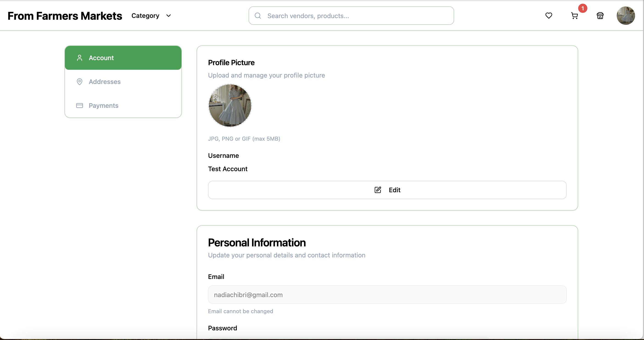Open the shopping cart icon
This screenshot has height=340, width=644.
(x=574, y=16)
